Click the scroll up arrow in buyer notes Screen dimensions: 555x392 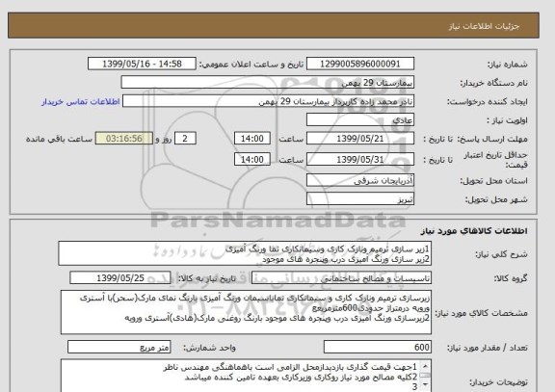pyautogui.click(x=425, y=365)
